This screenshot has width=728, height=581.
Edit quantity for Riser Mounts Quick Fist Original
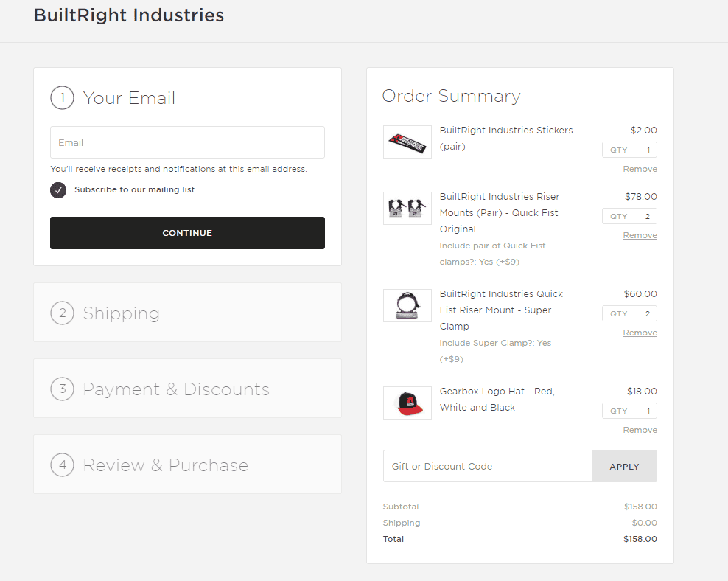coord(629,217)
